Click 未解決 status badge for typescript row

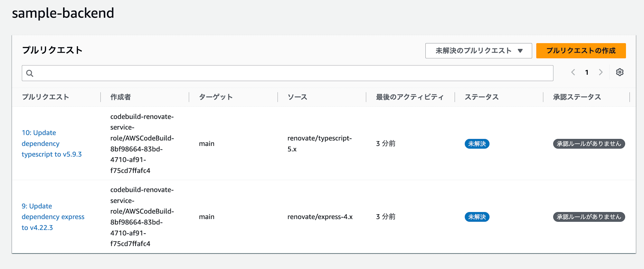point(477,144)
